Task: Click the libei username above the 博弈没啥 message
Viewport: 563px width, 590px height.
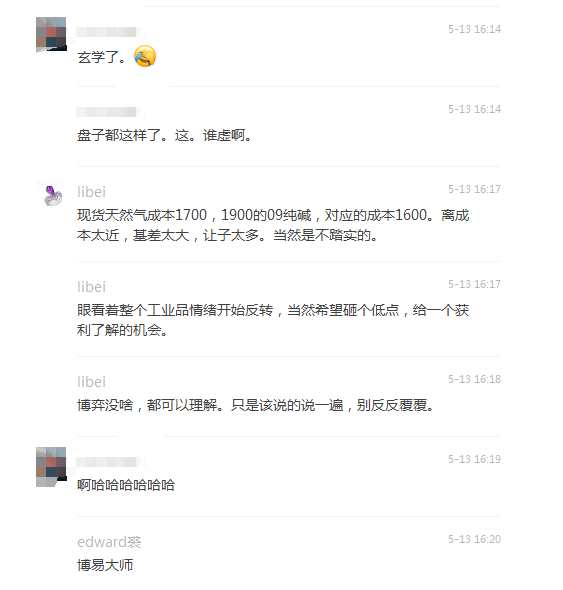Action: (91, 382)
